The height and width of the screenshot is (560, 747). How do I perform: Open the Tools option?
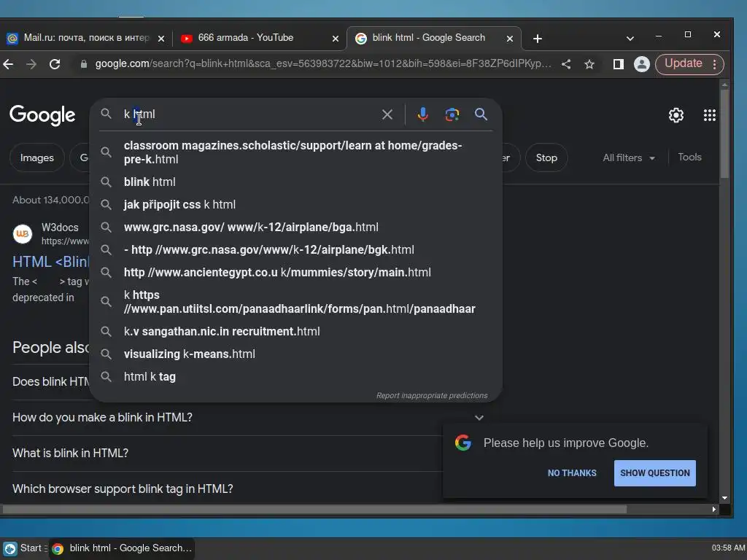(x=689, y=157)
